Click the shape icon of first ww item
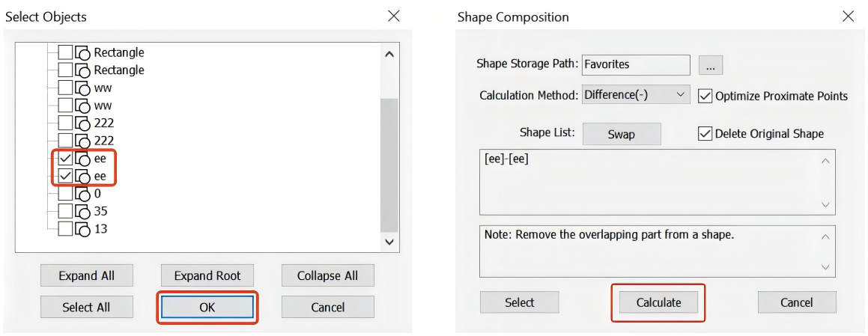Screen dimensions: 868x336 click(x=82, y=88)
